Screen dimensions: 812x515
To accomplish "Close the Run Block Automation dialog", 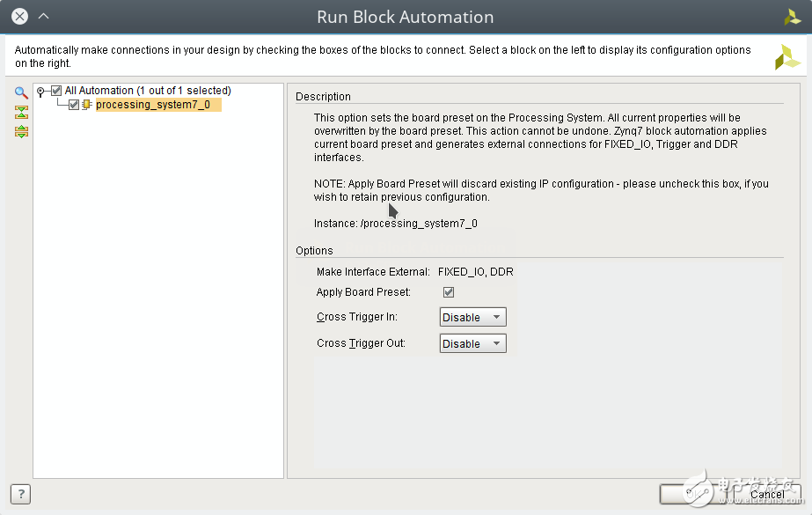I will click(19, 17).
